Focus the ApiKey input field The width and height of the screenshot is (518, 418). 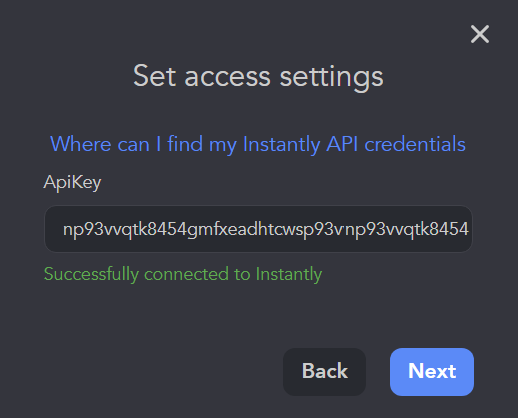click(258, 229)
